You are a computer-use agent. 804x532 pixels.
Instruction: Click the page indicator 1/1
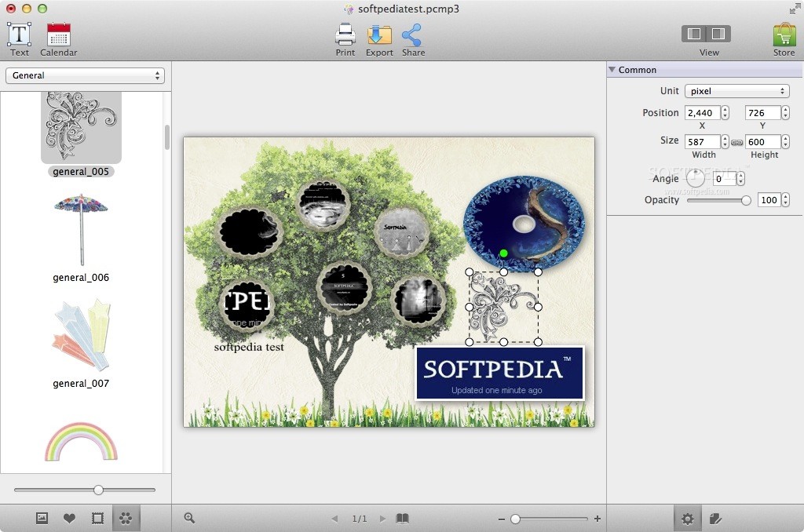[360, 519]
